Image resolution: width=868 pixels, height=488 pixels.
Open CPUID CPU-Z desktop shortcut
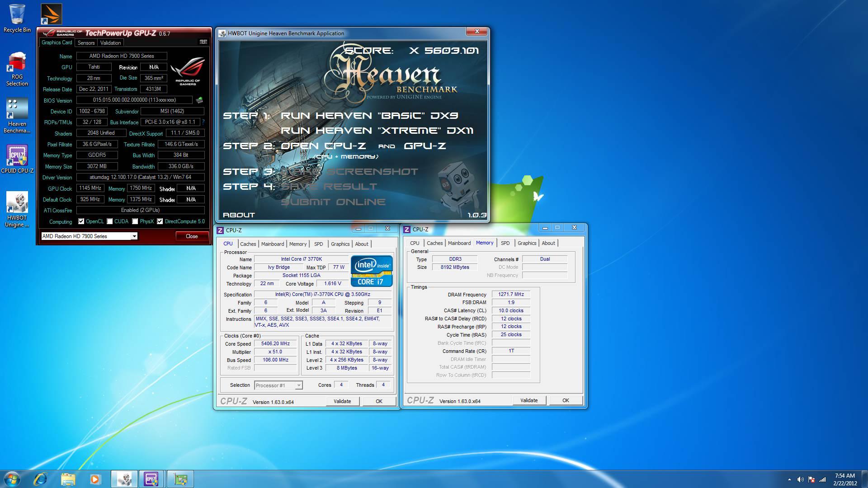coord(17,159)
